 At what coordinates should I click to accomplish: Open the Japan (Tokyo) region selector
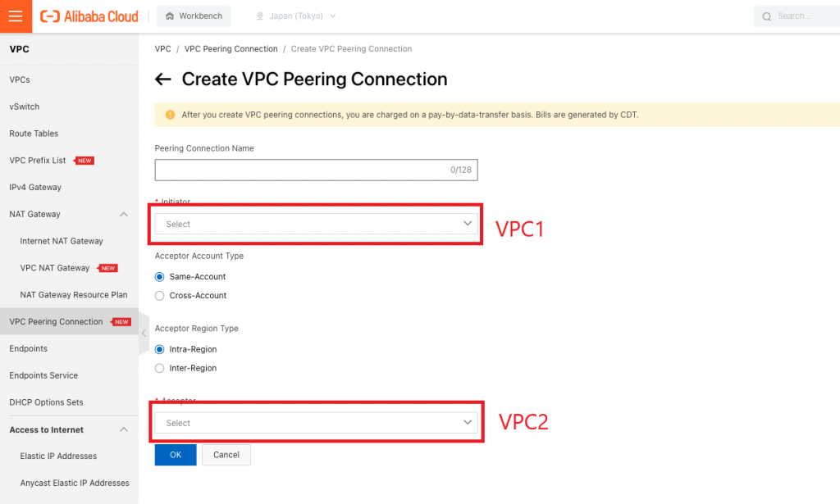pos(295,16)
